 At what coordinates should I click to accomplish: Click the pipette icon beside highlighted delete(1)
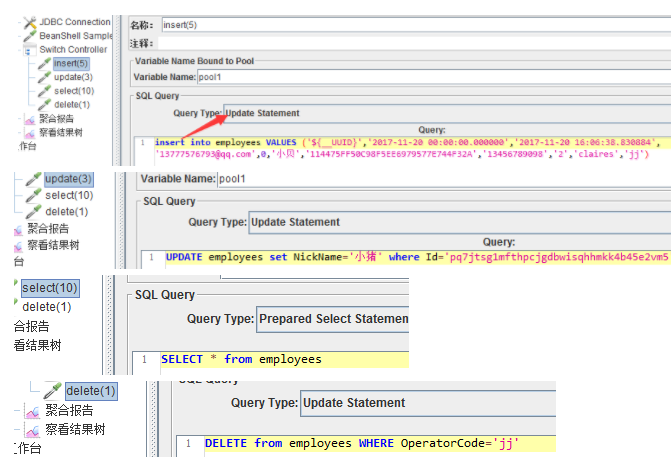pos(52,391)
